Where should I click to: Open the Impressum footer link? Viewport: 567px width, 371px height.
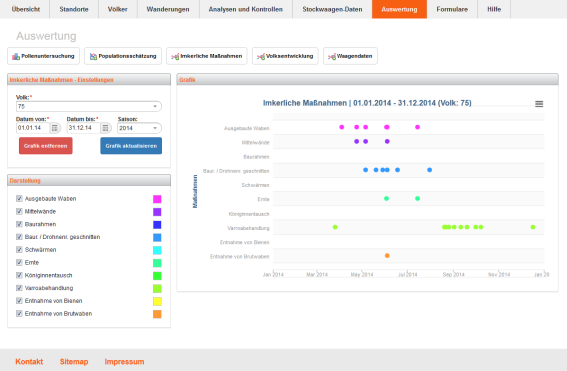click(124, 362)
